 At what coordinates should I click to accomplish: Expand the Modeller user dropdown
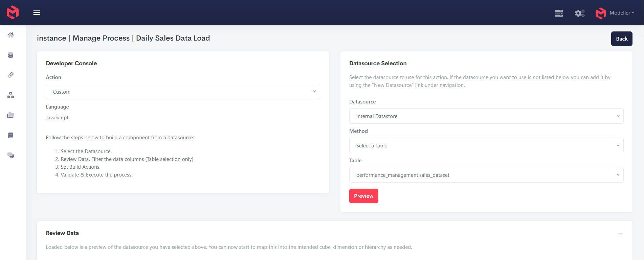pyautogui.click(x=622, y=13)
